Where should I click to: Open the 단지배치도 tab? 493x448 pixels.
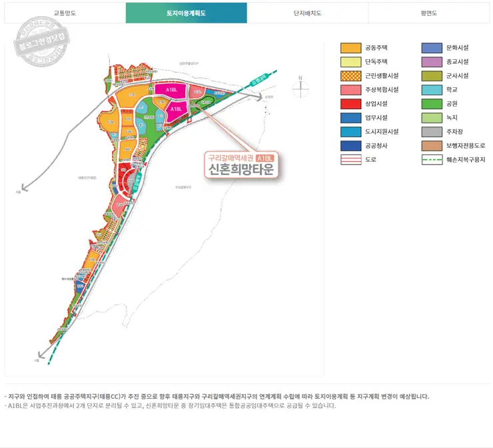pos(307,13)
